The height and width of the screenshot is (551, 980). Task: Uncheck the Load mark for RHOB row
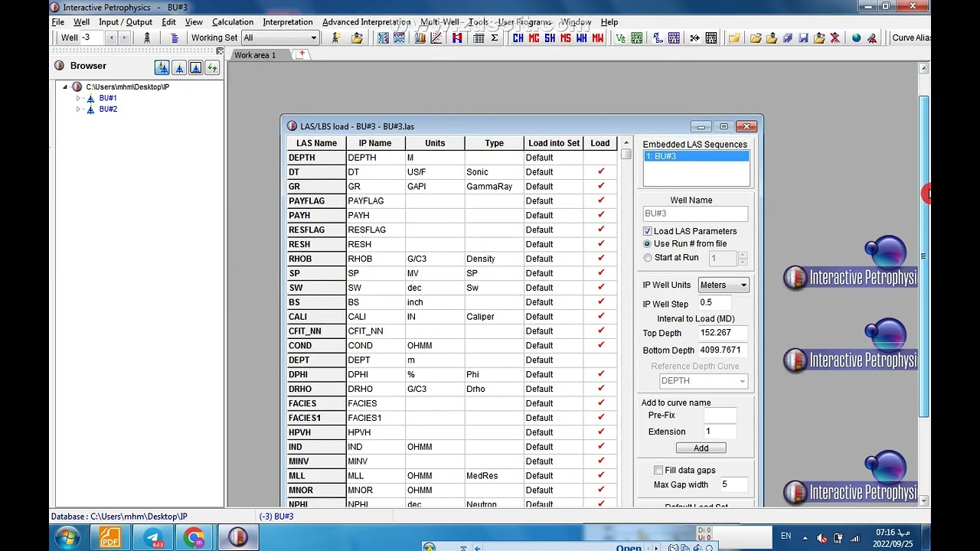coord(601,259)
